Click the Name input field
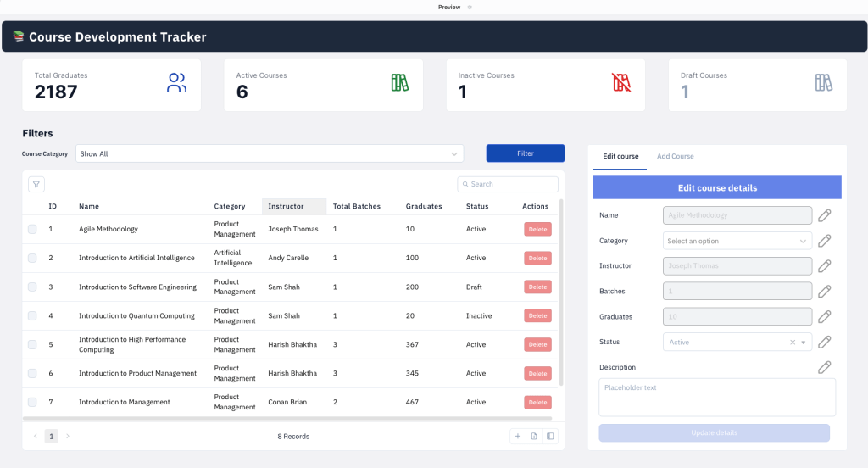The image size is (868, 468). point(737,215)
